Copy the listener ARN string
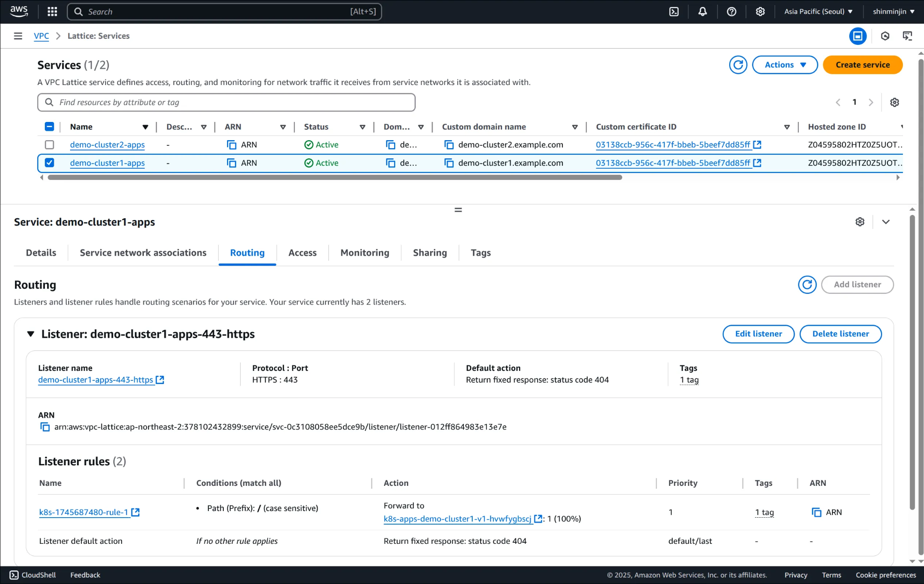924x584 pixels. [45, 427]
